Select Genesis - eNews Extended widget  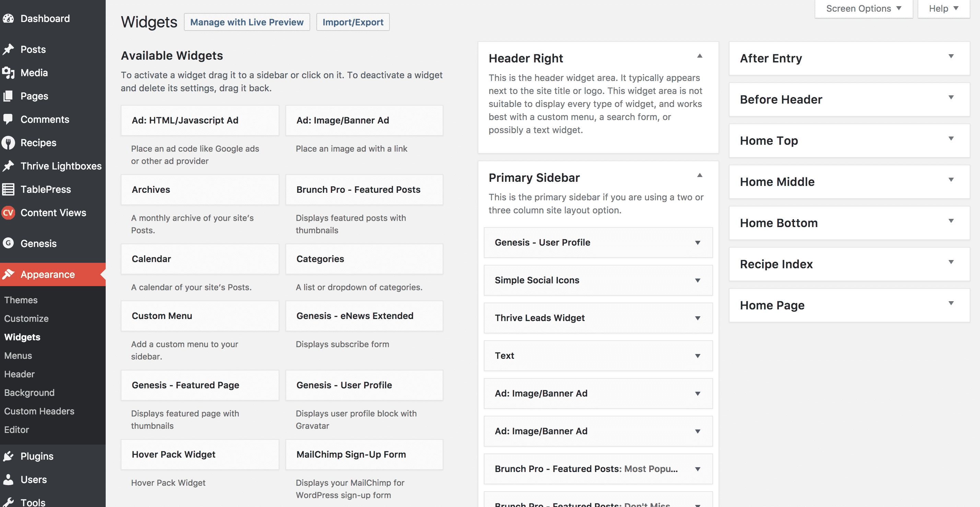(364, 316)
